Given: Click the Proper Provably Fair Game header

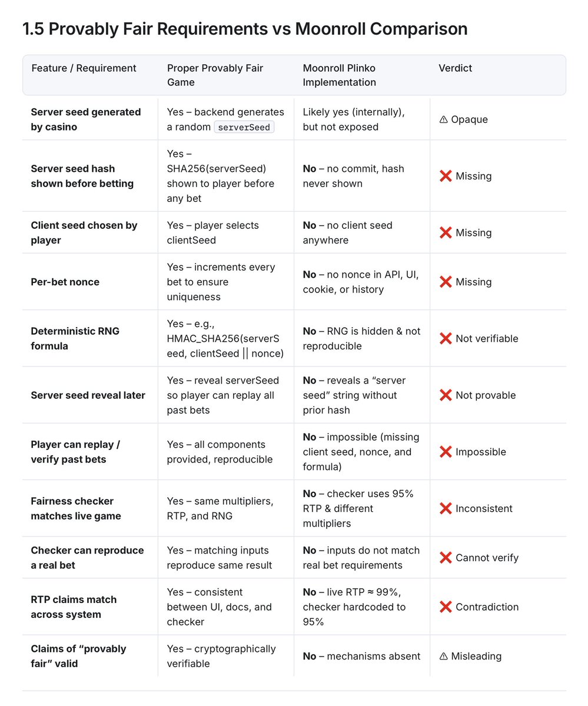Looking at the screenshot, I should (x=215, y=75).
